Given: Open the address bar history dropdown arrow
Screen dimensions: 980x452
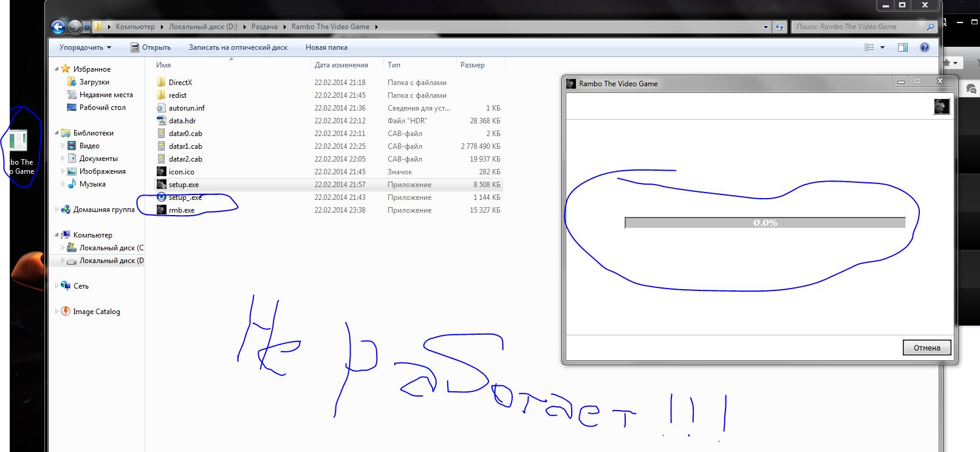Looking at the screenshot, I should tap(766, 27).
